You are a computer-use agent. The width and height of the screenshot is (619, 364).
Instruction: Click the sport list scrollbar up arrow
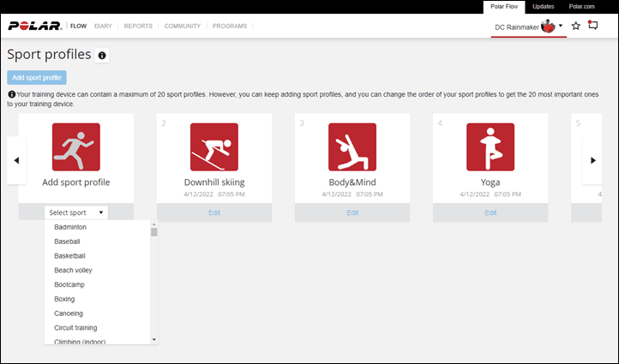click(154, 224)
